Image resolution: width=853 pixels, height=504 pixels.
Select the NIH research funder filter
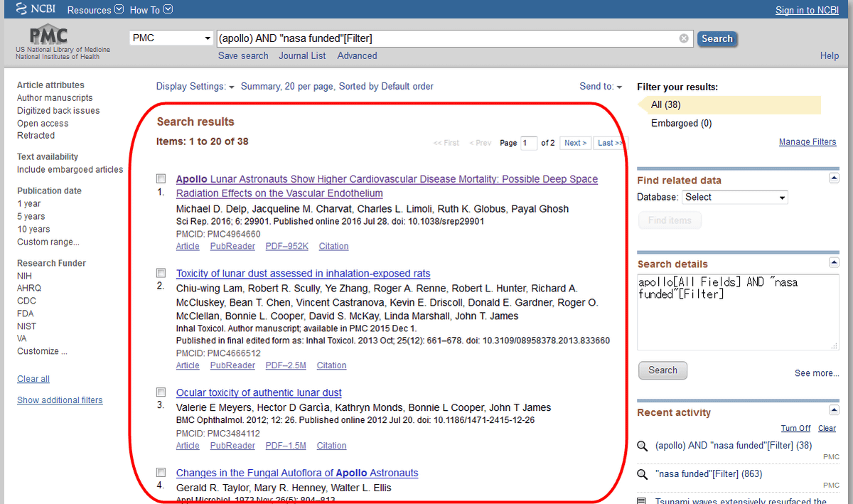(25, 276)
